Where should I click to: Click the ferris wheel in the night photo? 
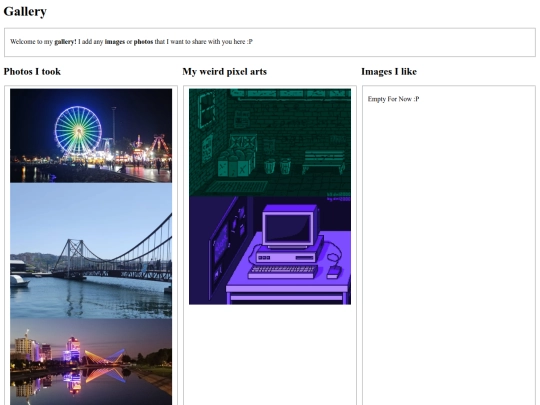point(78,130)
